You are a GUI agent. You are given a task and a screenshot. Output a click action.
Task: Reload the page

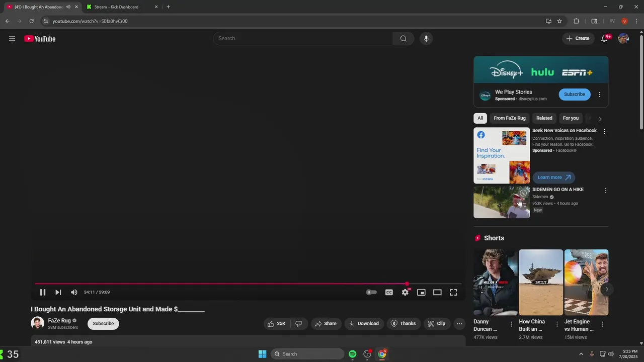31,21
